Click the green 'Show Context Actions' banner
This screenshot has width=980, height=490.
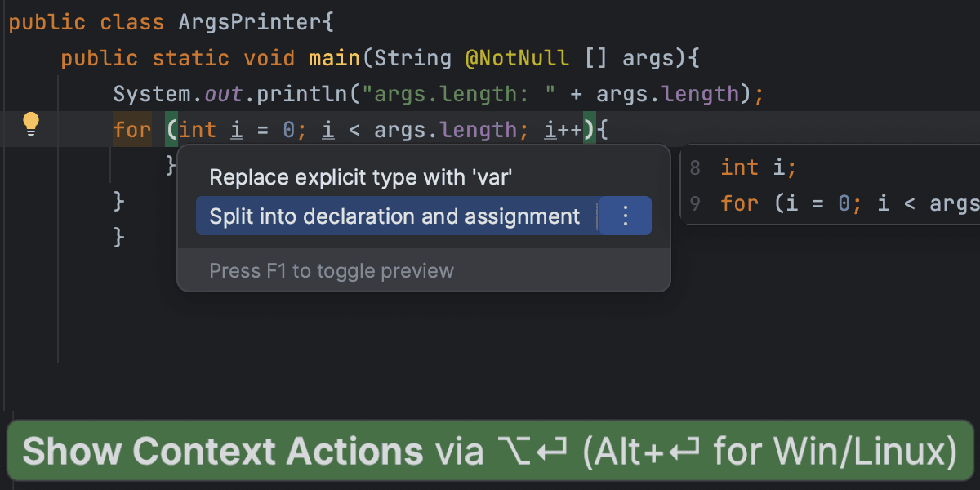(x=490, y=450)
